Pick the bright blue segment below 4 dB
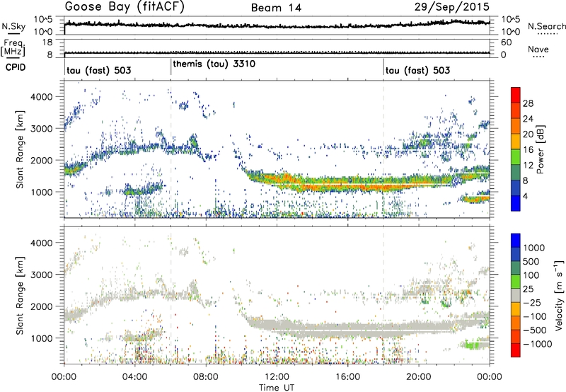Image resolution: width=566 pixels, height=392 pixels. pos(516,203)
